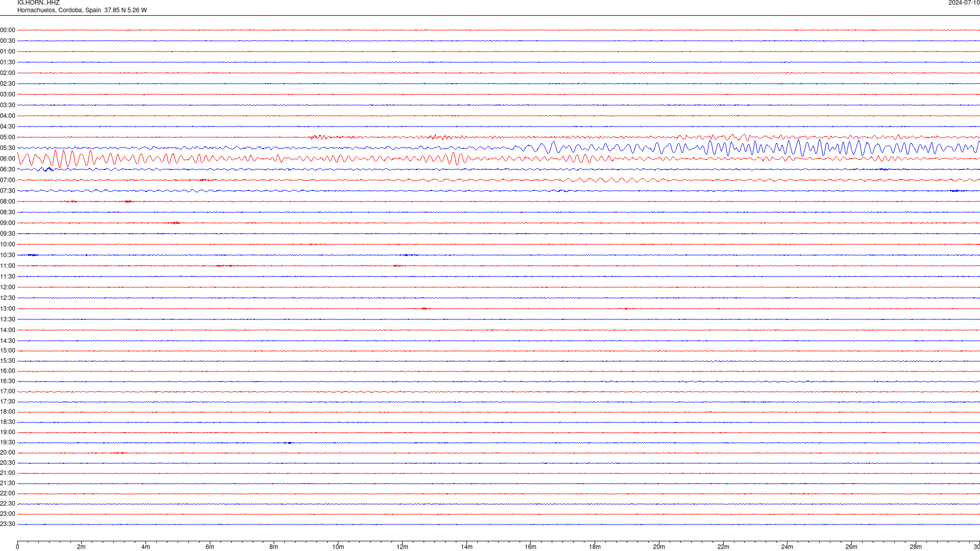
Task: Select the 12:00 time row label
Action: click(8, 287)
